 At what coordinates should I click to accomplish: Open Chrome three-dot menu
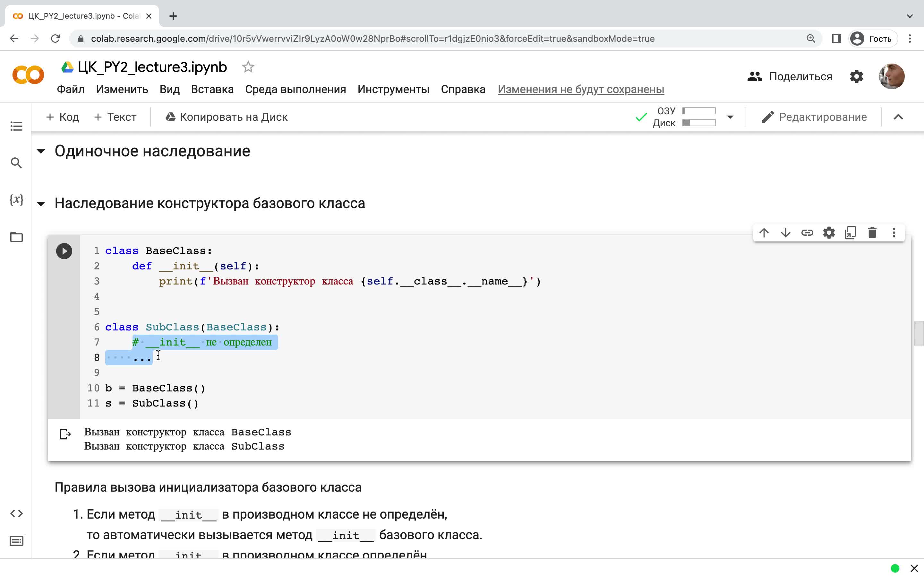(910, 39)
